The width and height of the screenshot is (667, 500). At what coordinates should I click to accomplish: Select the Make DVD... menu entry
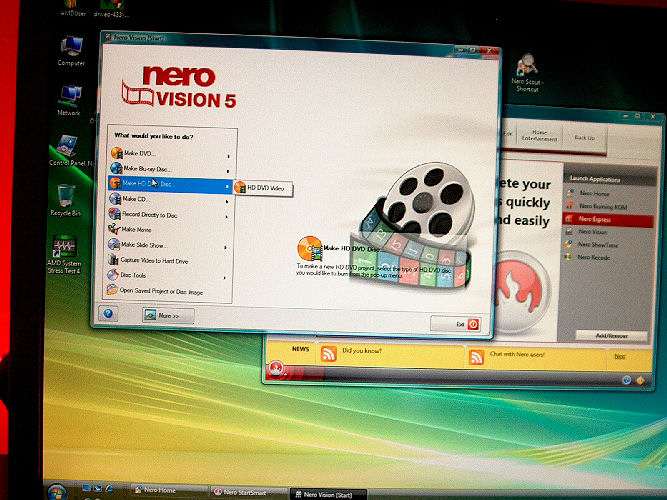pyautogui.click(x=171, y=153)
